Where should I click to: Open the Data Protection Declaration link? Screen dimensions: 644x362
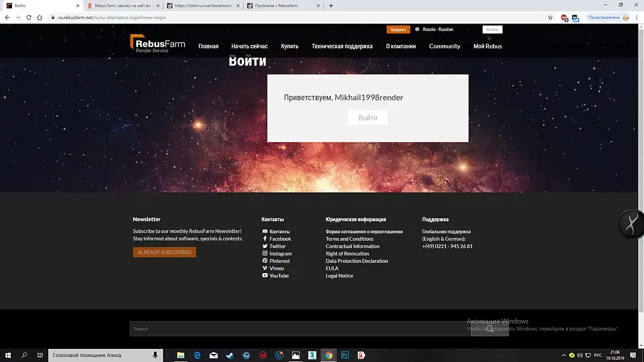[356, 261]
